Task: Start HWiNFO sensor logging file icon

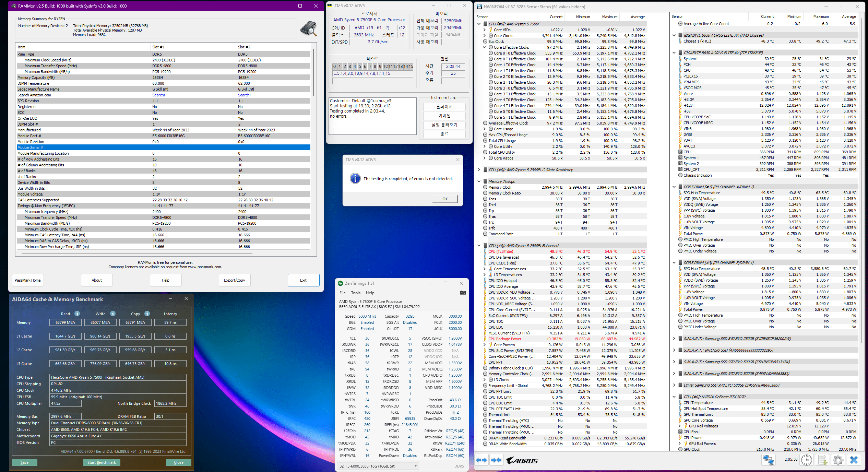Action: click(822, 460)
